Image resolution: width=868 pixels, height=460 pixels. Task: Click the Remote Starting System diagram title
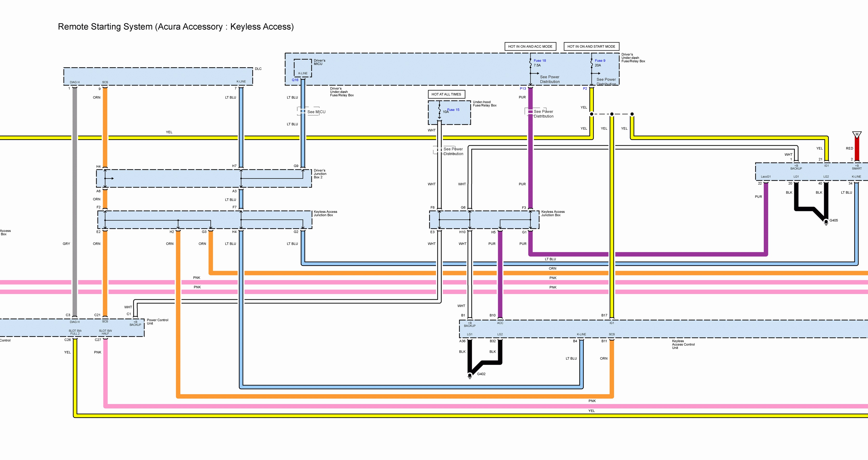(x=176, y=27)
